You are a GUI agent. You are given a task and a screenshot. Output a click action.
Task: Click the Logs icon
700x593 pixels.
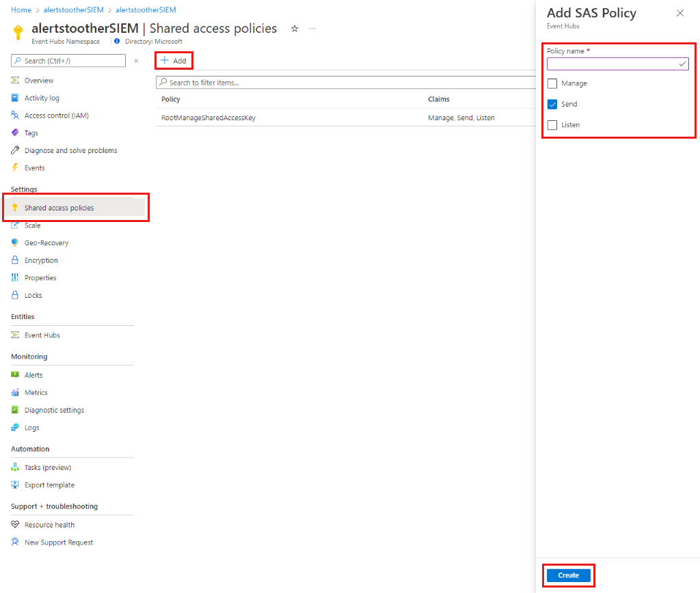pos(15,428)
